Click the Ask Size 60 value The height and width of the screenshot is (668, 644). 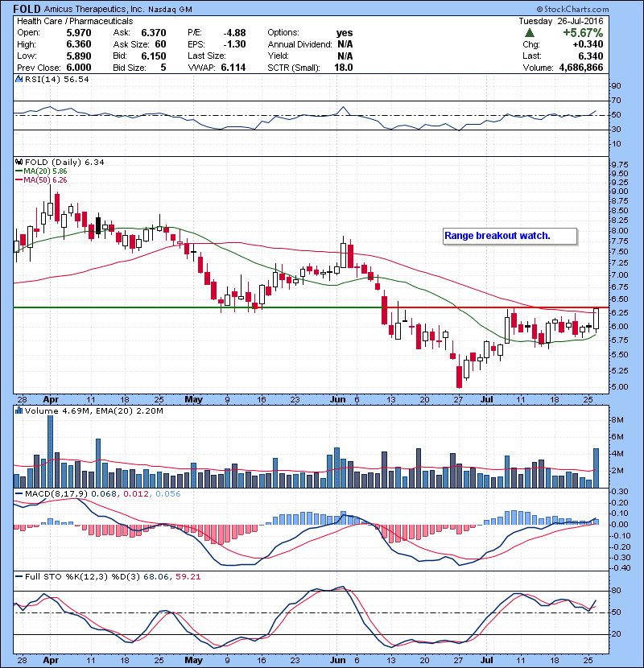pos(161,44)
